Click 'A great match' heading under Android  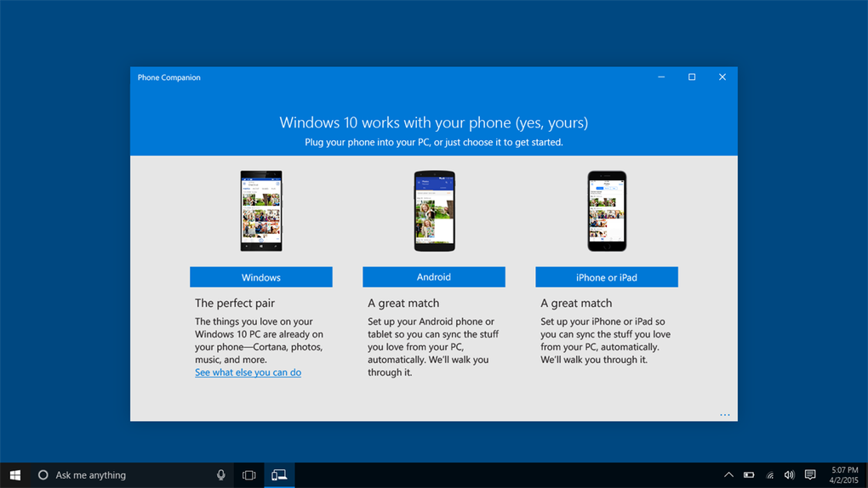[403, 304]
